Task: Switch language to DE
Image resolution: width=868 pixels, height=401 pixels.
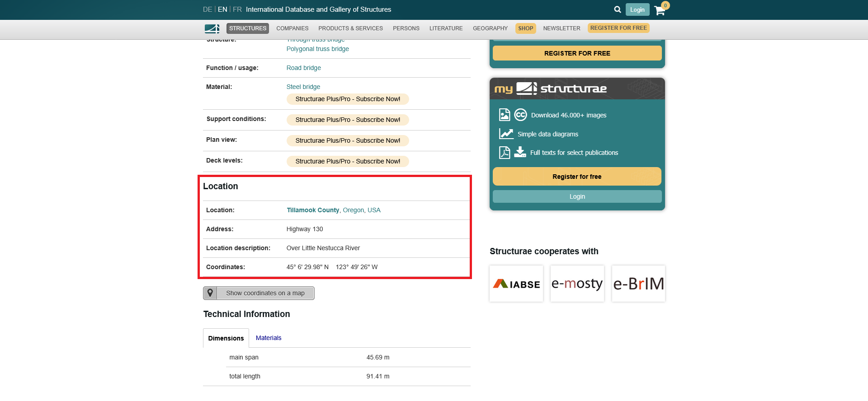Action: 208,9
